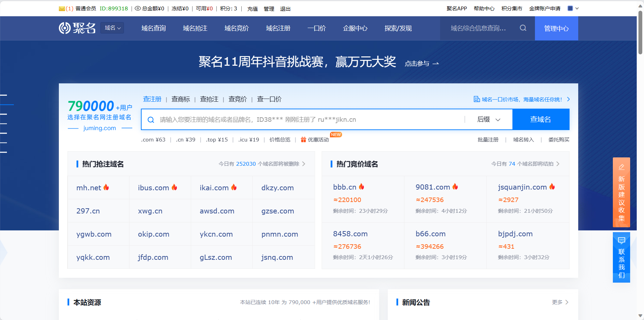Open the dkzy.com domain entry

click(x=277, y=188)
